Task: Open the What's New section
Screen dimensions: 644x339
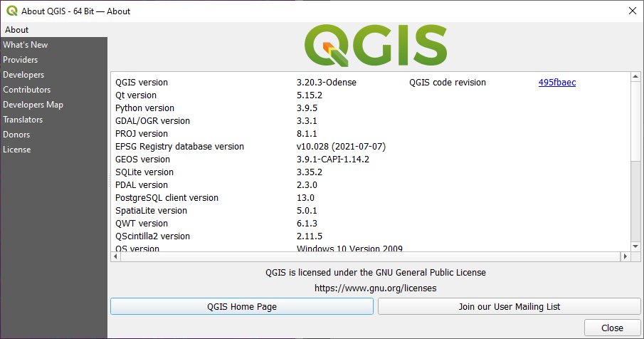Action: click(26, 45)
